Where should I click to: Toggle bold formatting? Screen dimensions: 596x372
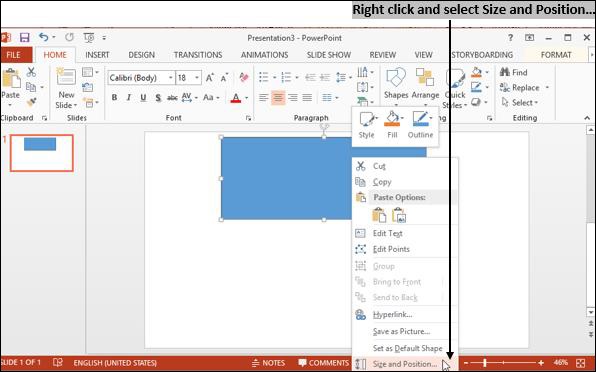pyautogui.click(x=114, y=98)
